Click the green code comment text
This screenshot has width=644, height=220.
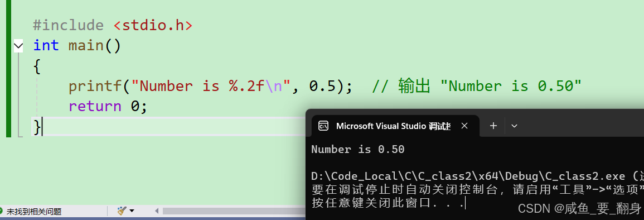tap(476, 86)
